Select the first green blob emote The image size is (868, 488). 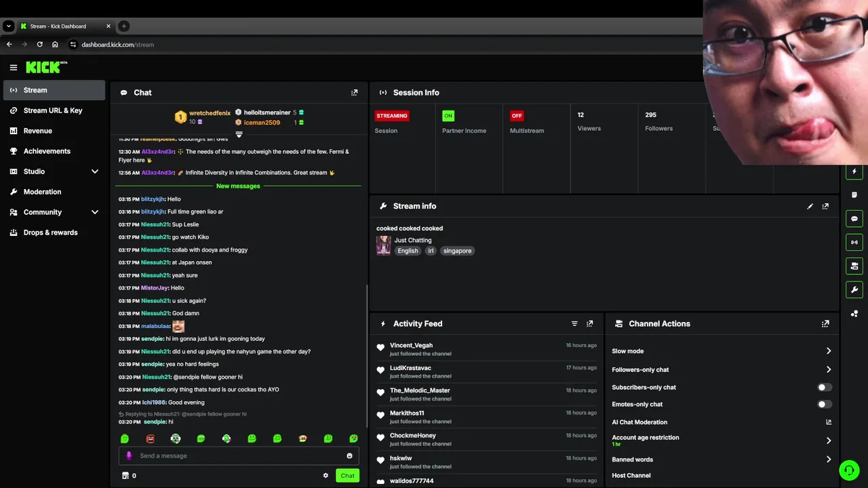(x=125, y=439)
